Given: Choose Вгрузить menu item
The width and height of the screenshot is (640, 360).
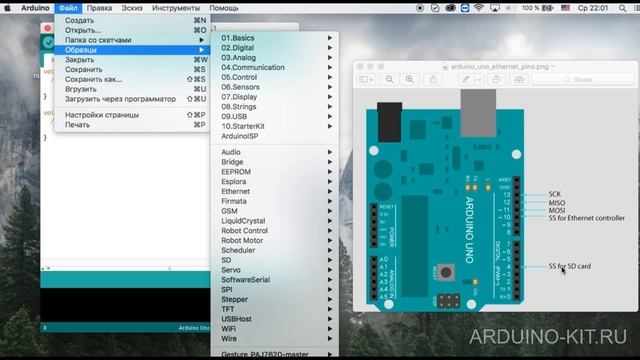Looking at the screenshot, I should click(x=132, y=89).
